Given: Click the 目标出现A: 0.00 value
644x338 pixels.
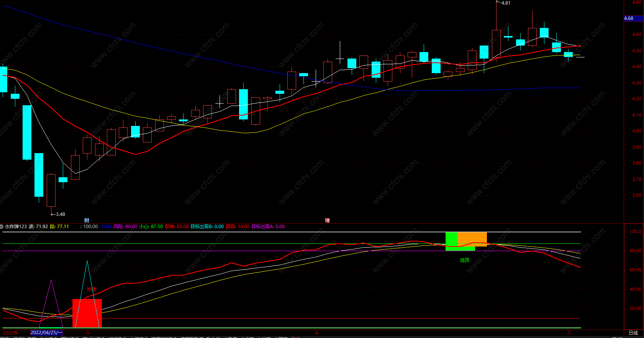Looking at the screenshot, I should [x=268, y=227].
